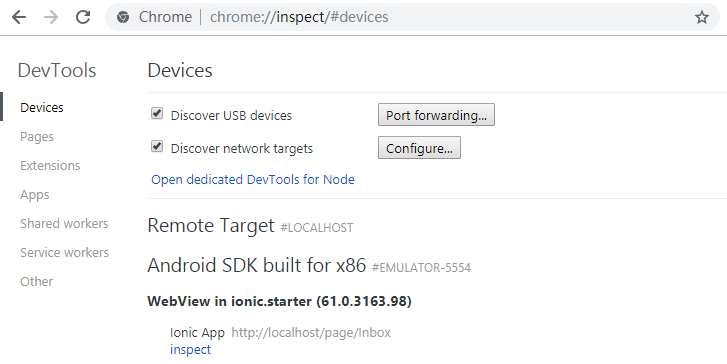727x364 pixels.
Task: Disable Discover network targets checkbox
Action: pos(157,147)
